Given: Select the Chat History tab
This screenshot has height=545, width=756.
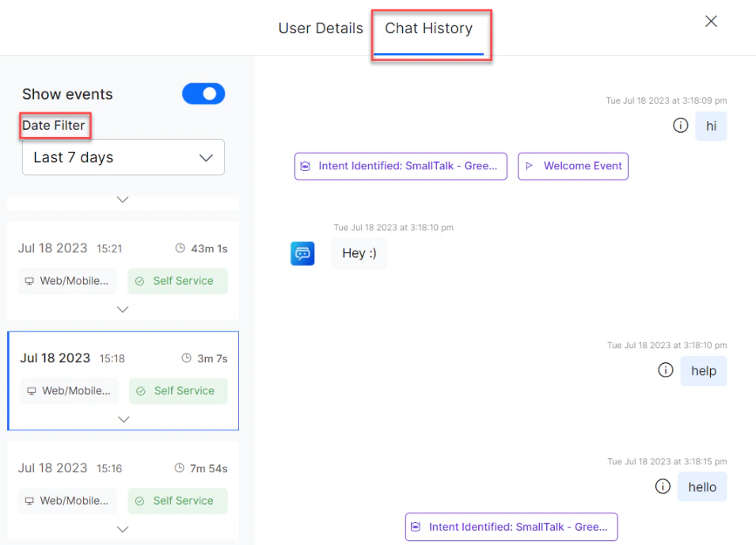Looking at the screenshot, I should tap(431, 28).
